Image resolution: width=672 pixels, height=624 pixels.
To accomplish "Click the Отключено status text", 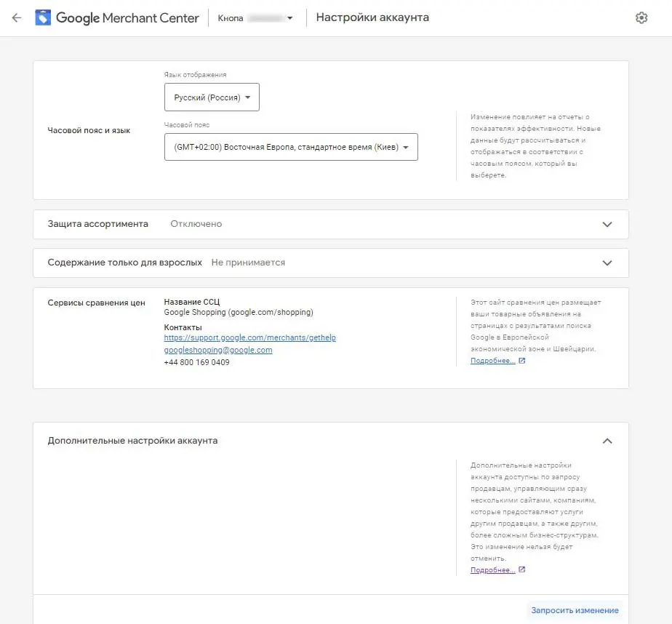I will [196, 224].
